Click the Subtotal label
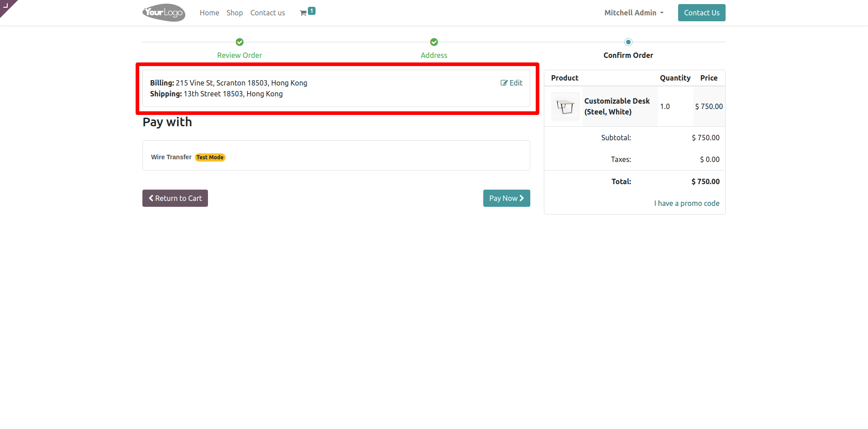Image resolution: width=868 pixels, height=429 pixels. click(616, 138)
